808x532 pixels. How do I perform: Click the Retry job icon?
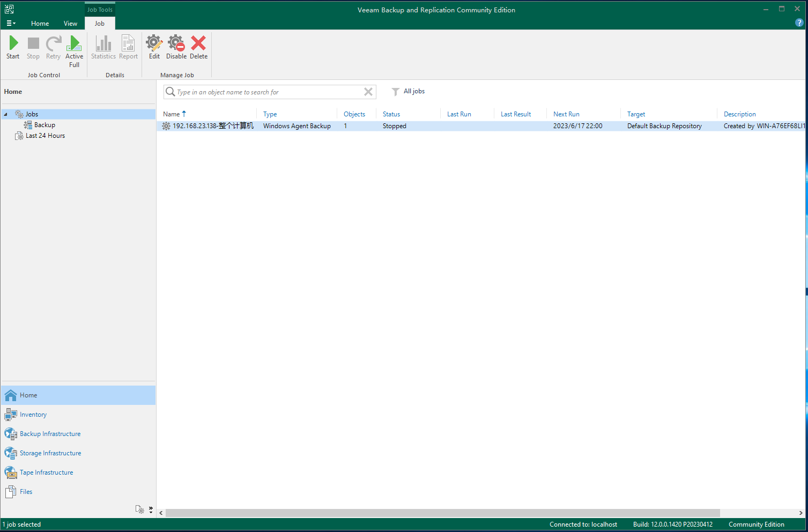[x=53, y=48]
